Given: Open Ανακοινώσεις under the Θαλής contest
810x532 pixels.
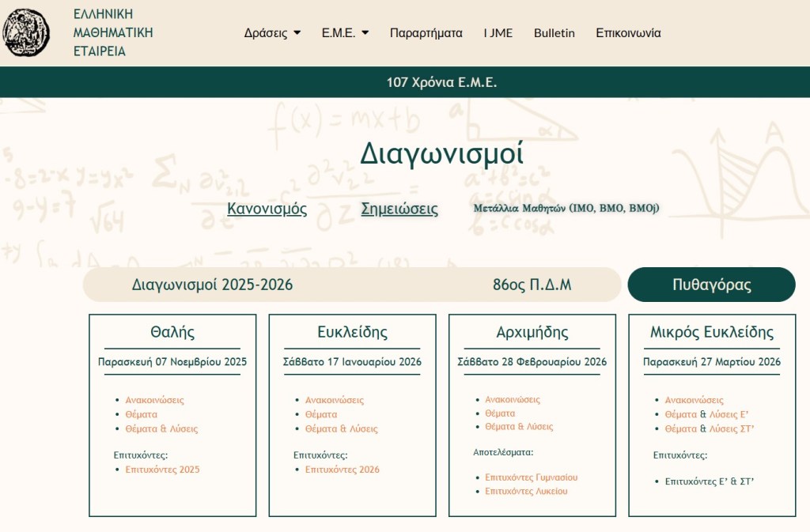Looking at the screenshot, I should coord(154,400).
